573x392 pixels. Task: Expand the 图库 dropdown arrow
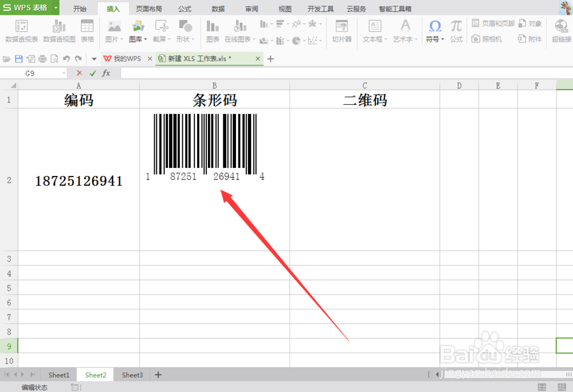[146, 39]
